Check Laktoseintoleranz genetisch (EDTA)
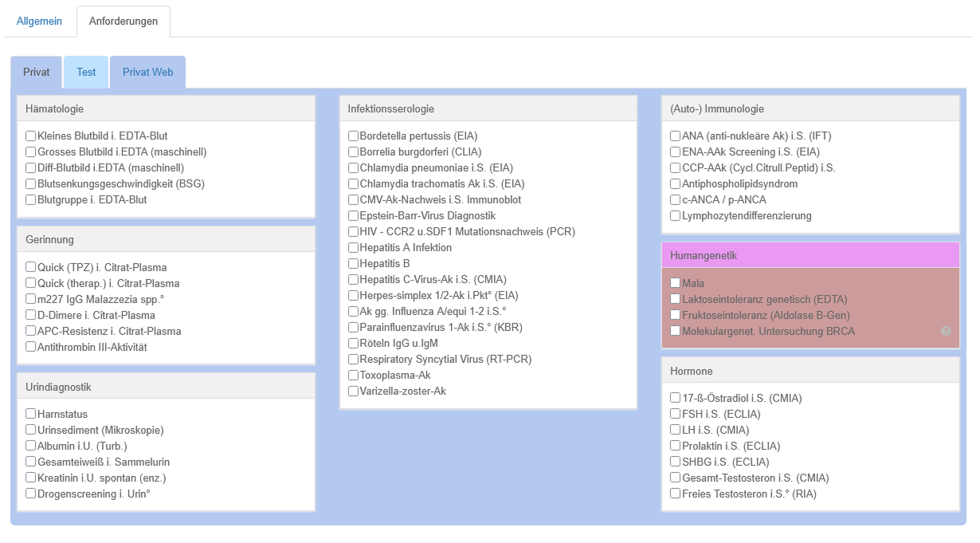 click(676, 300)
